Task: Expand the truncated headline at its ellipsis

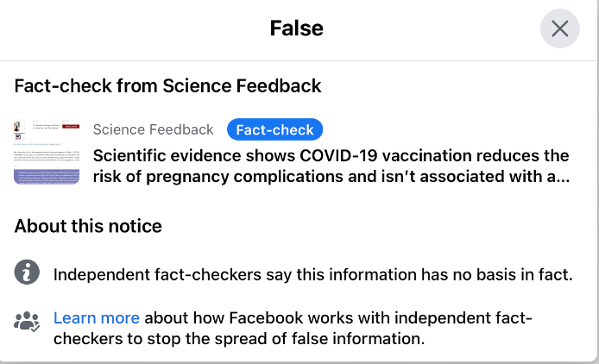Action: (x=560, y=178)
